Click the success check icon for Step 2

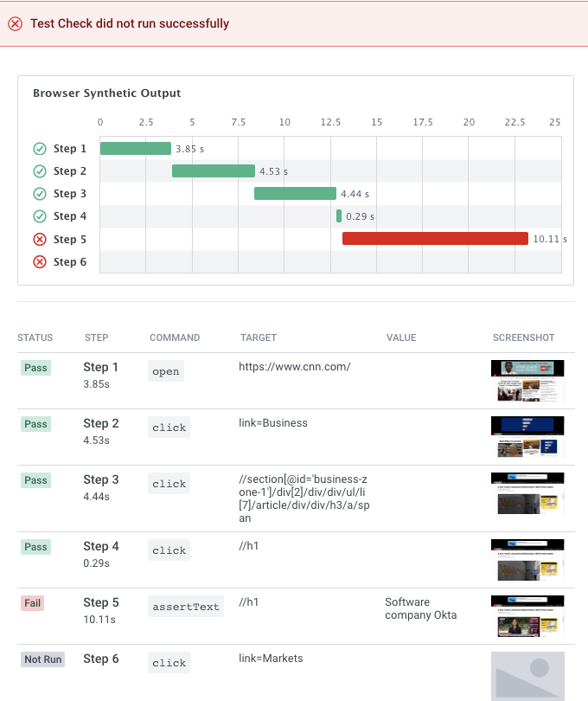[40, 171]
